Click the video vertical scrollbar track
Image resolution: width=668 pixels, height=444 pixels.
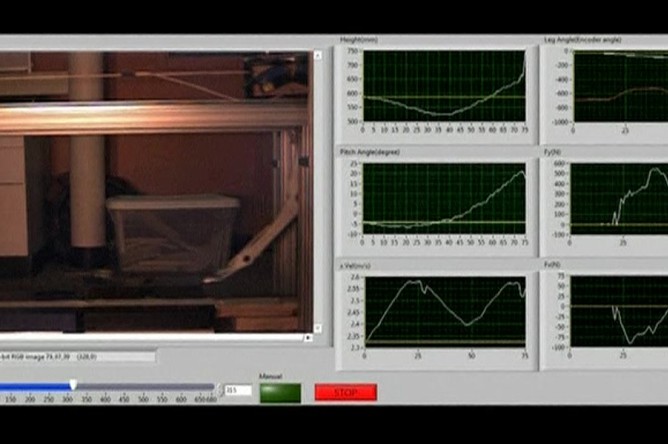318,190
